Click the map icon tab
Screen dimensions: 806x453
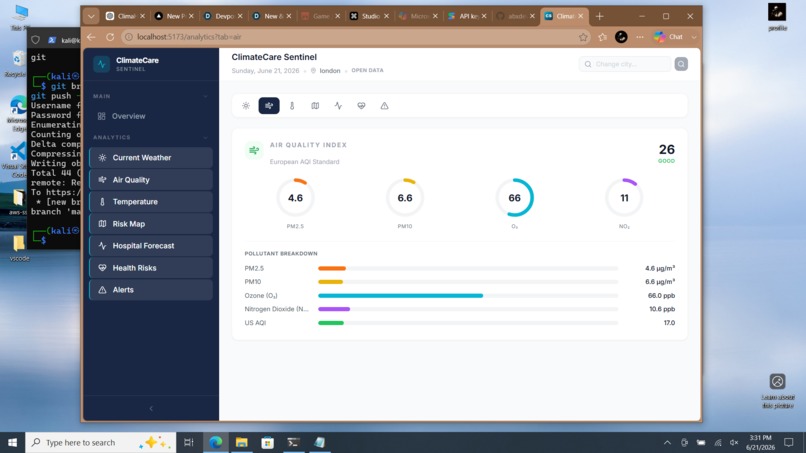point(315,106)
